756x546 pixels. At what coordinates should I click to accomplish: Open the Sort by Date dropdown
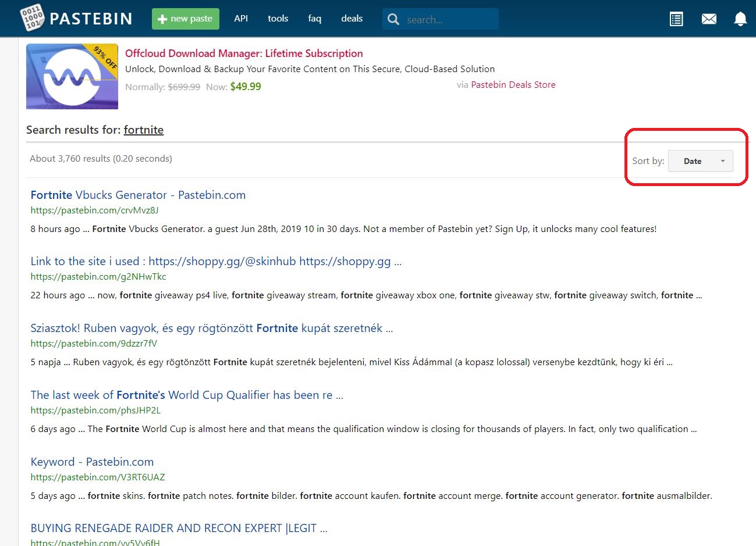(700, 161)
